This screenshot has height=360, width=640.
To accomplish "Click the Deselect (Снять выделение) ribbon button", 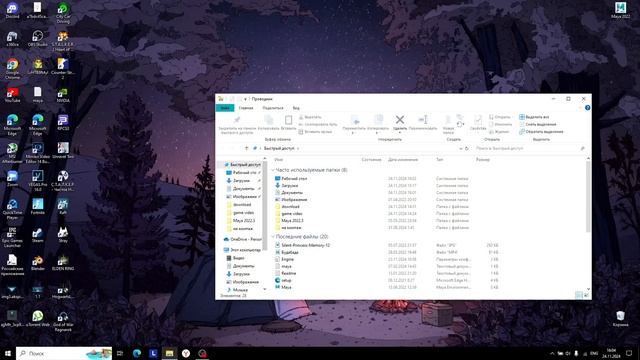I will click(x=538, y=124).
